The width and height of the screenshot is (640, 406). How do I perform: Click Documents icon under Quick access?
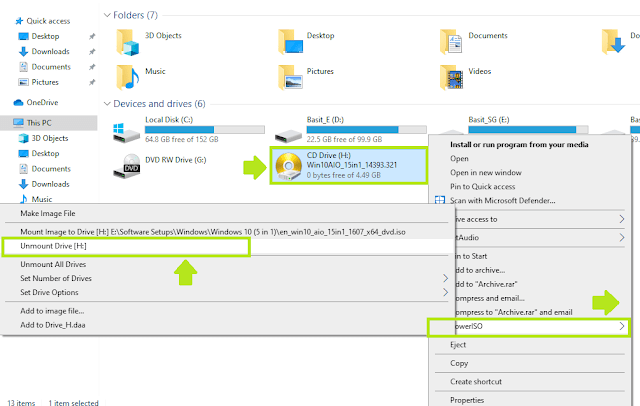23,67
